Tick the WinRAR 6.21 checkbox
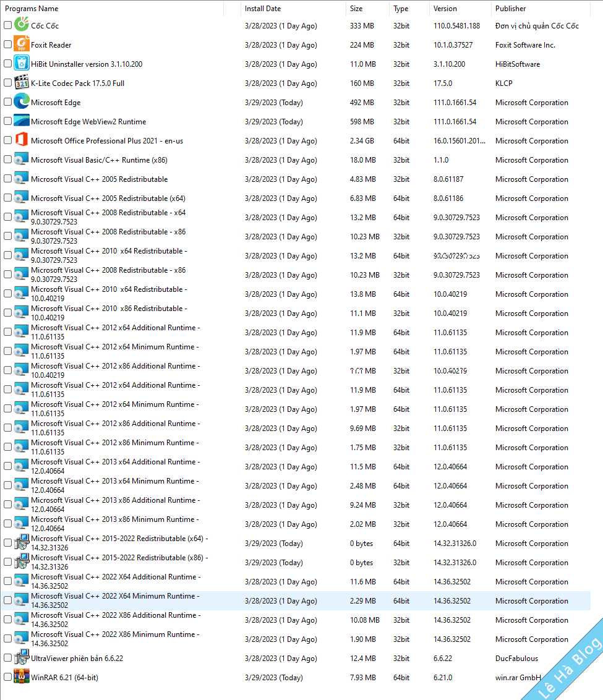This screenshot has width=603, height=700. [x=7, y=677]
